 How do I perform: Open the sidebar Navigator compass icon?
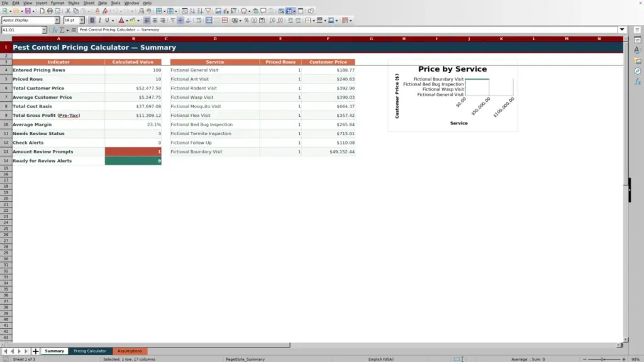tap(638, 71)
